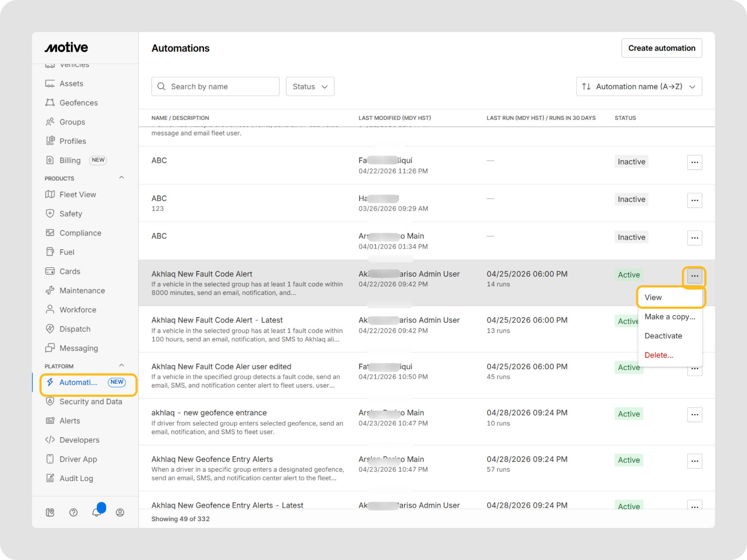747x560 pixels.
Task: Open Maintenance wrench item in sidebar
Action: coord(82,291)
